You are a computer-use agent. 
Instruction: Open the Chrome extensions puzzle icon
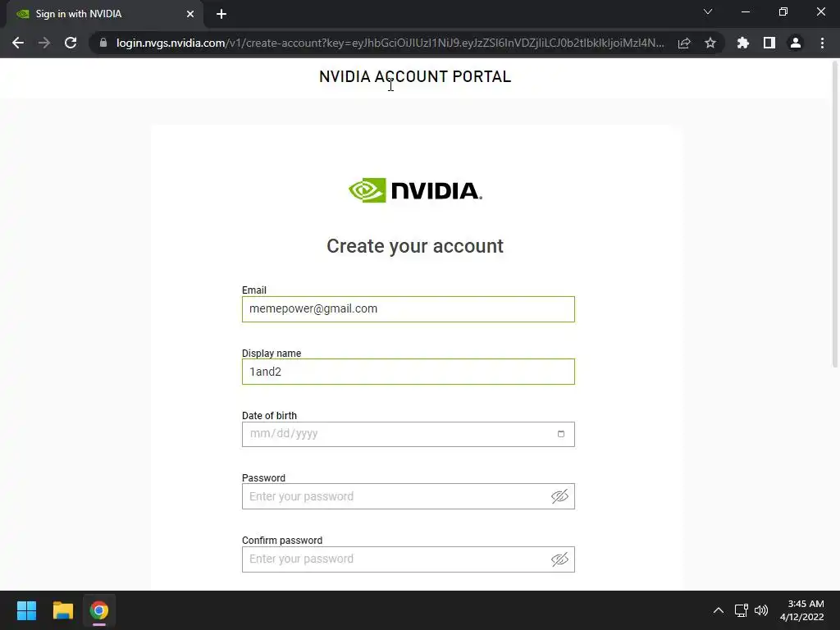click(x=743, y=43)
